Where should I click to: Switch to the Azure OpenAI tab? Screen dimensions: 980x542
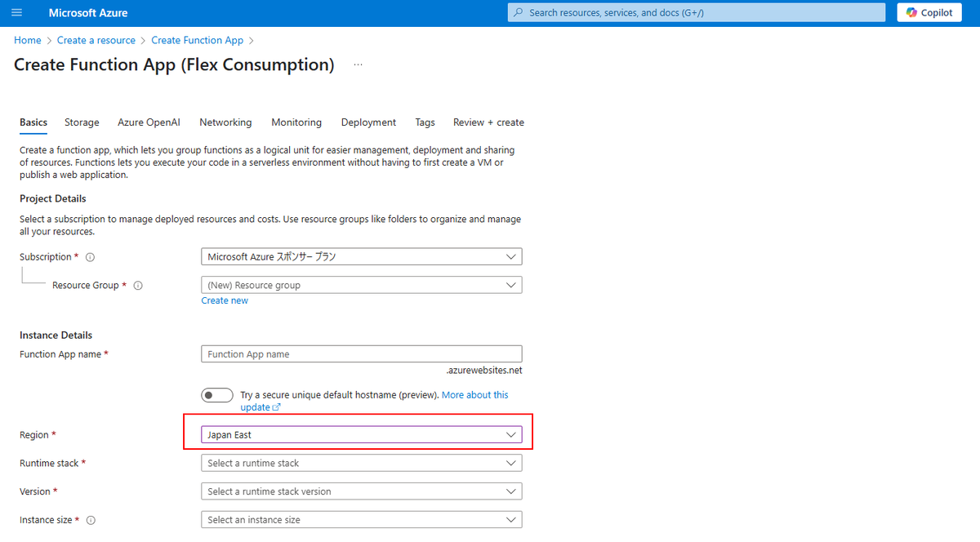pos(149,122)
